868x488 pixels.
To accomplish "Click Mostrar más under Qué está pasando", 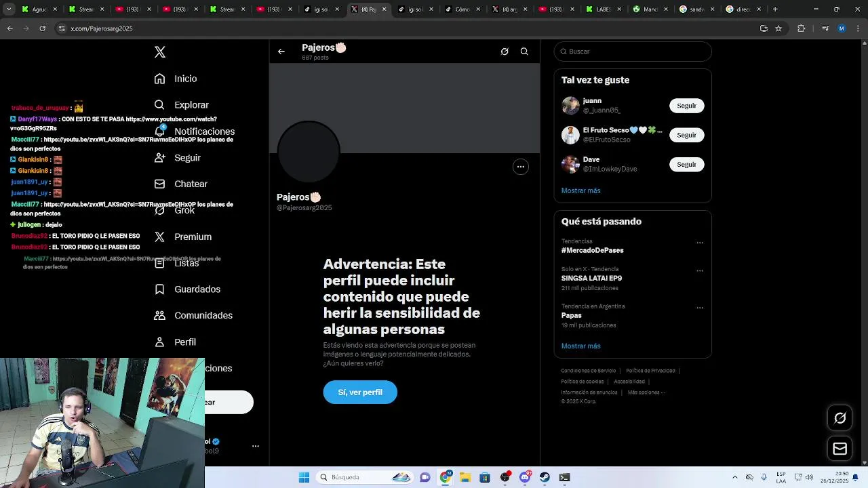I will [580, 346].
